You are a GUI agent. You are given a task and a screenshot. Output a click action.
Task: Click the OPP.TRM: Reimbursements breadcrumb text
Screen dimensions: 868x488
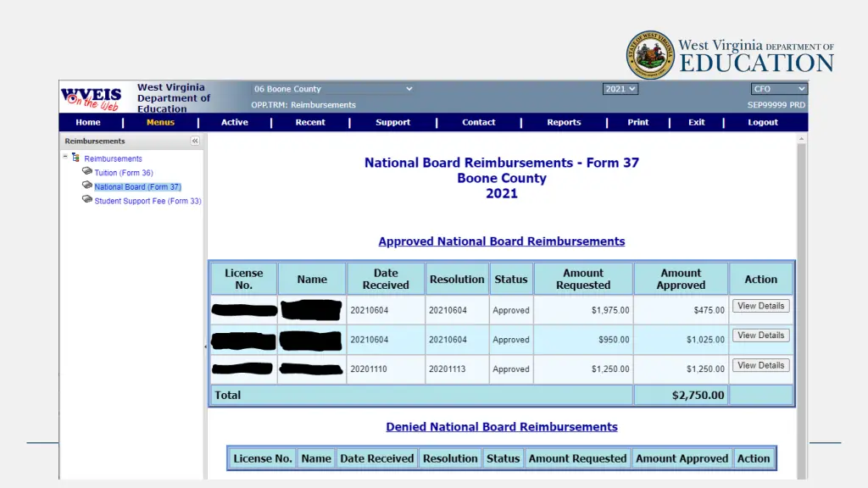303,104
